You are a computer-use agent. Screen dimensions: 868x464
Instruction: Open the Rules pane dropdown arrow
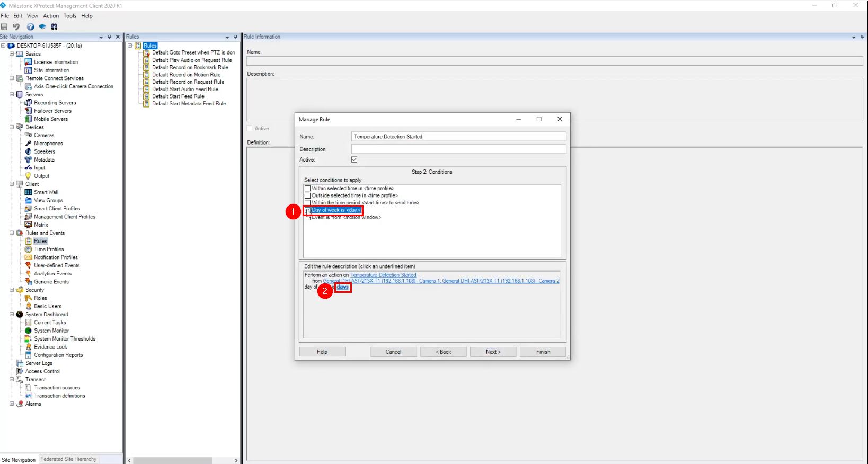click(x=227, y=37)
